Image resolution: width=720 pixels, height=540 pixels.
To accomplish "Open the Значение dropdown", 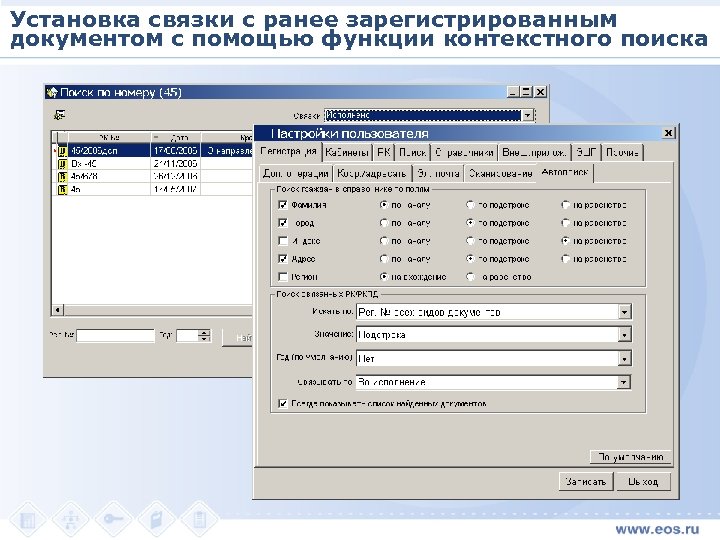I will pos(624,335).
